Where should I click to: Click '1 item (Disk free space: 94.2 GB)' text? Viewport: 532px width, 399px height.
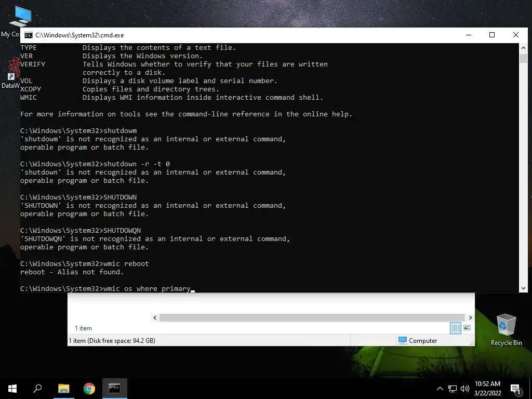point(112,341)
